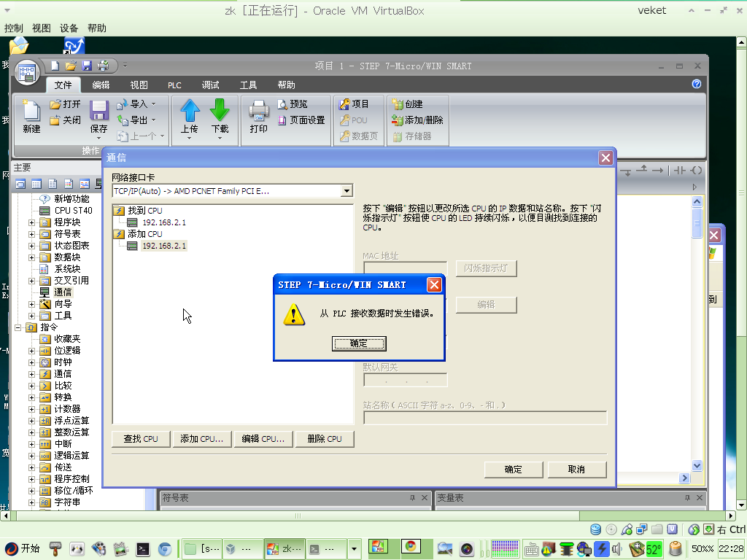The height and width of the screenshot is (560, 747).
Task: Pin the 变量表 panel
Action: pyautogui.click(x=687, y=497)
